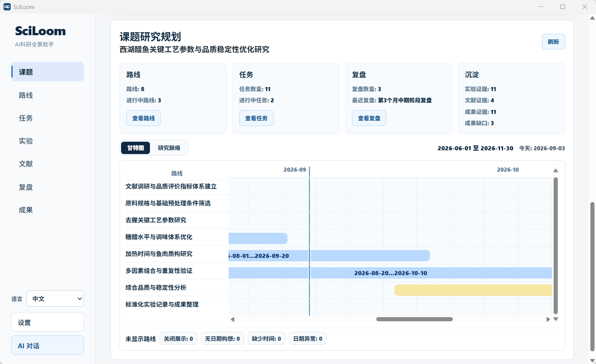Switch to 研究脉络 tab

(x=169, y=148)
